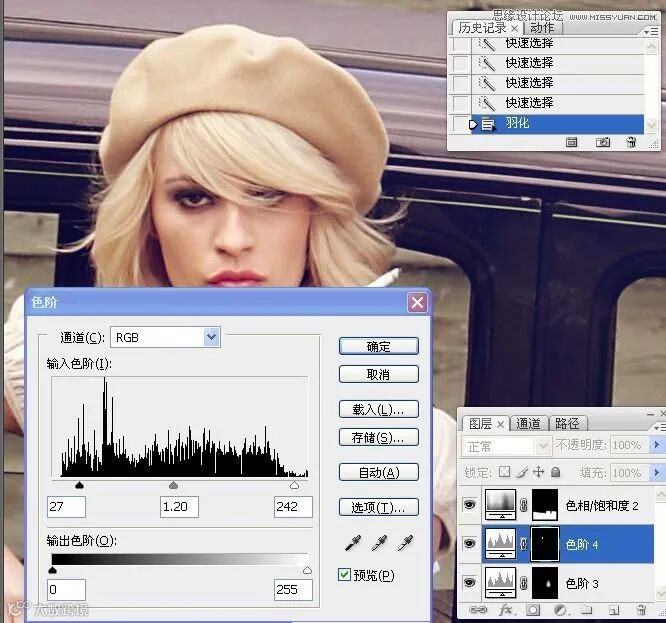Toggle the 预览(P) checkbox
The width and height of the screenshot is (666, 623).
tap(344, 575)
